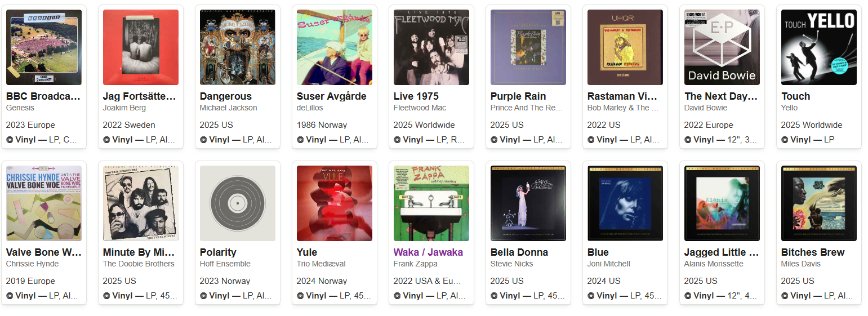This screenshot has height=316, width=868.
Task: Open the Miles Davis artist link
Action: pyautogui.click(x=801, y=264)
